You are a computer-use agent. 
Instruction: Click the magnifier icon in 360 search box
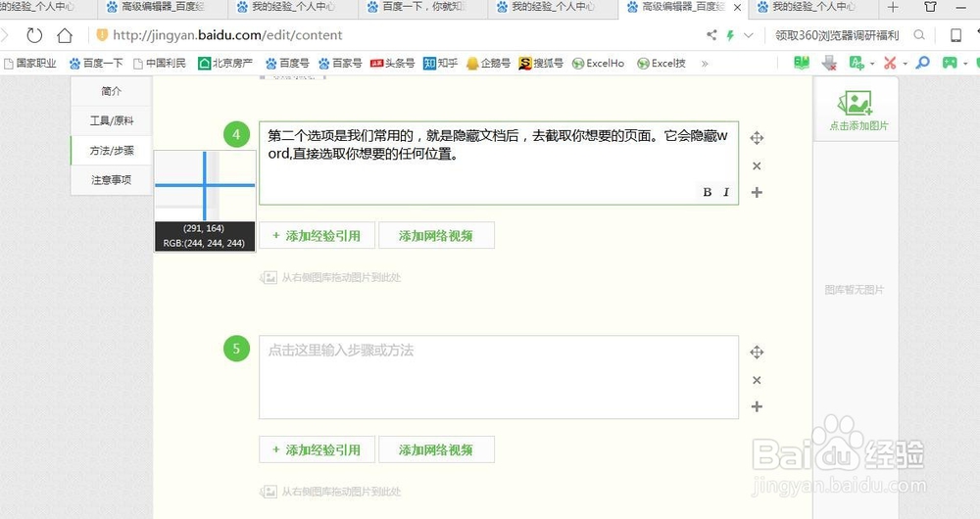(x=919, y=35)
